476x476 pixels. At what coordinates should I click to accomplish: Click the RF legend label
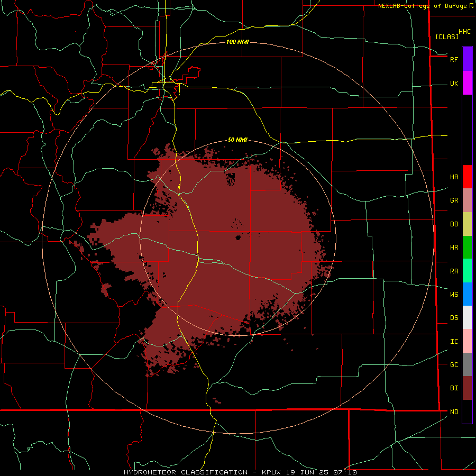(454, 59)
